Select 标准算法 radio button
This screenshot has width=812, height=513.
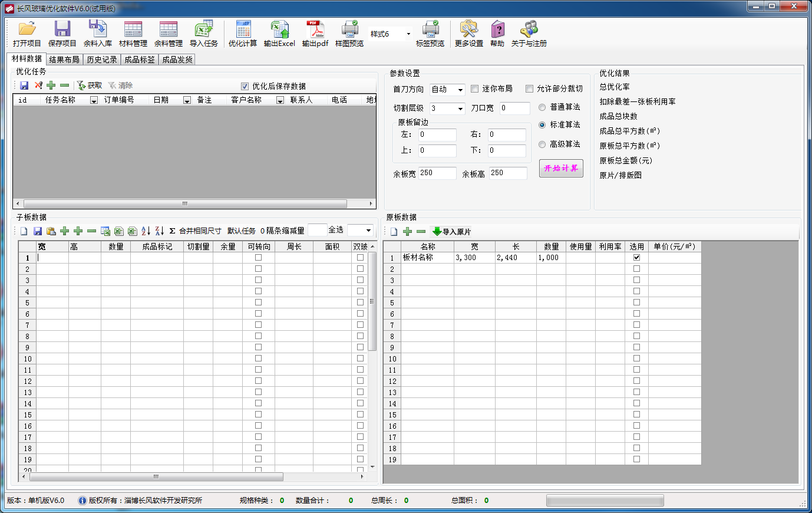[542, 125]
